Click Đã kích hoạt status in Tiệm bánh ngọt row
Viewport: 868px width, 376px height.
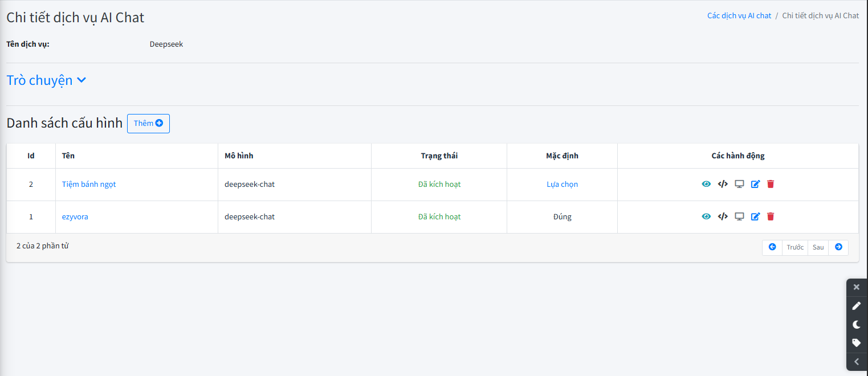pos(439,184)
